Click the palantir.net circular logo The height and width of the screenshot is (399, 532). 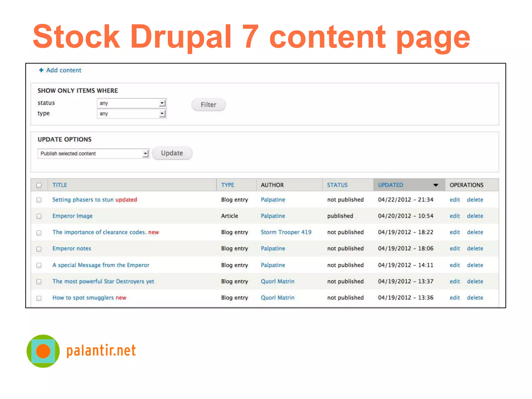(43, 351)
